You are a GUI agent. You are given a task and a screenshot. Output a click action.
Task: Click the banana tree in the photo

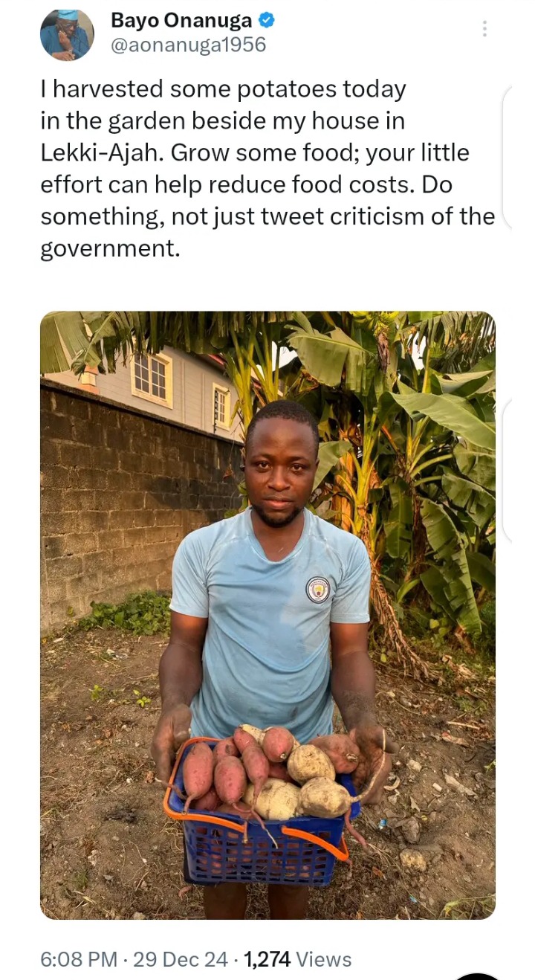click(x=401, y=476)
